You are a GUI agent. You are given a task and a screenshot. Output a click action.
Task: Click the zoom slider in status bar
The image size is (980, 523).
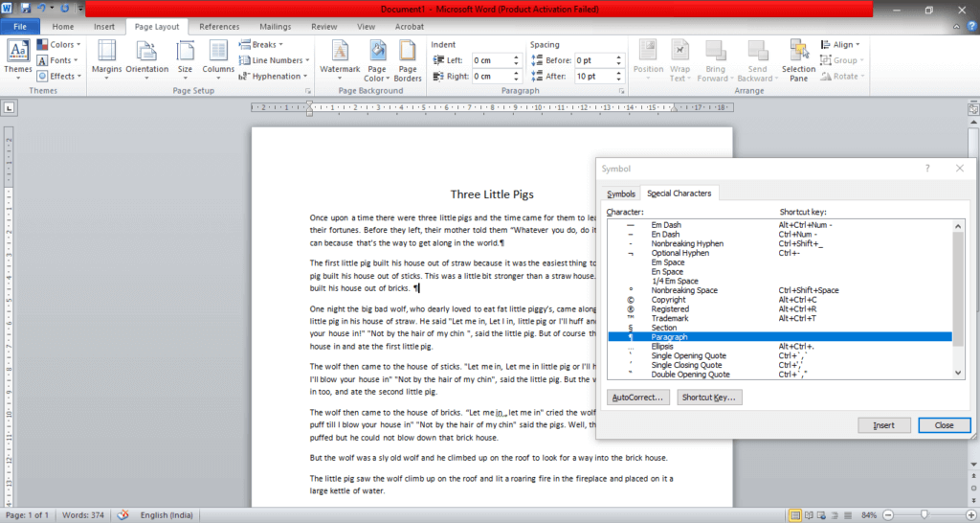[923, 514]
